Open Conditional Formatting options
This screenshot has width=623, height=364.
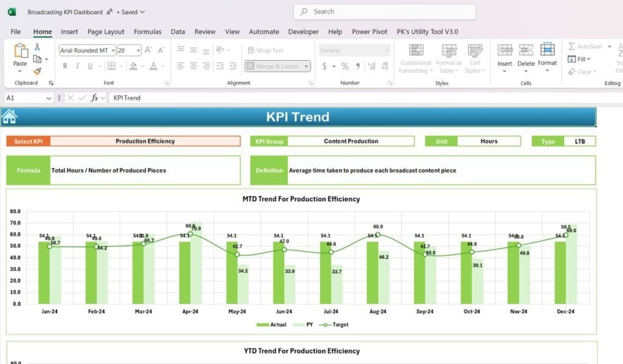coord(416,58)
